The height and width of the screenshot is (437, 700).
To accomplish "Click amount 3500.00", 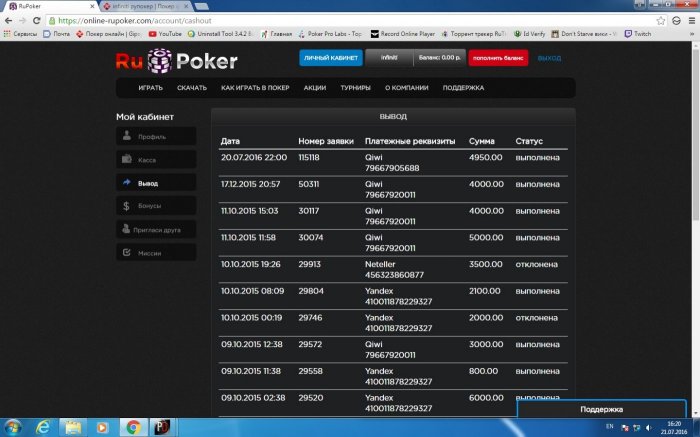I will pos(486,264).
